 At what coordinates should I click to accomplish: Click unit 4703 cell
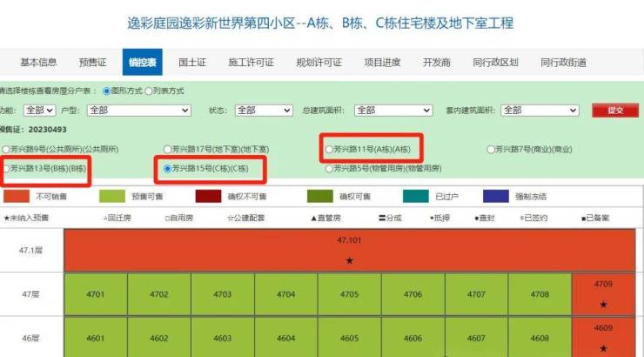click(x=222, y=294)
